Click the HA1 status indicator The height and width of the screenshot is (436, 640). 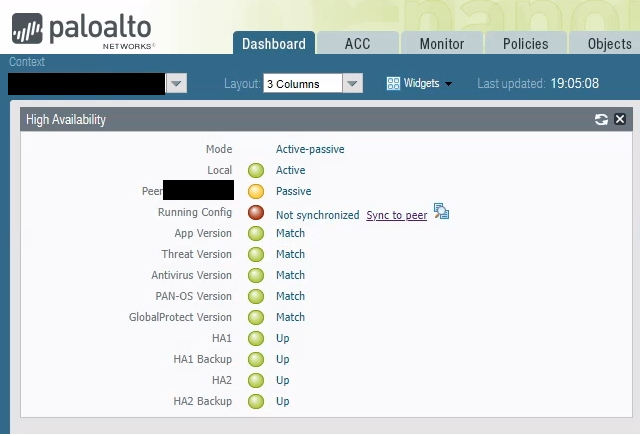[x=256, y=339]
